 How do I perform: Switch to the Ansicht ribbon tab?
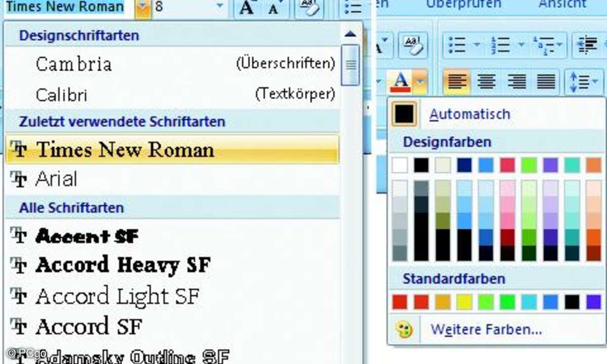tap(562, 5)
